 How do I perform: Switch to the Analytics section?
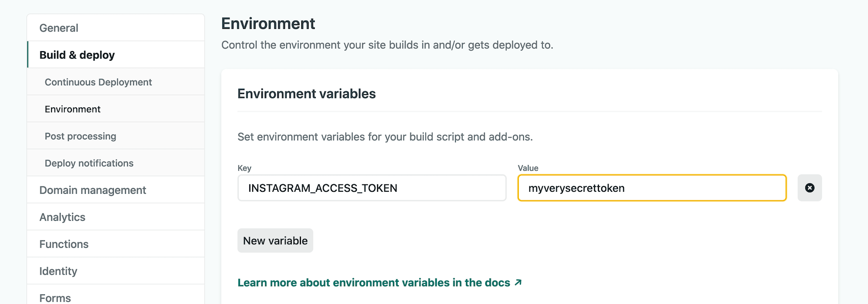pos(62,217)
